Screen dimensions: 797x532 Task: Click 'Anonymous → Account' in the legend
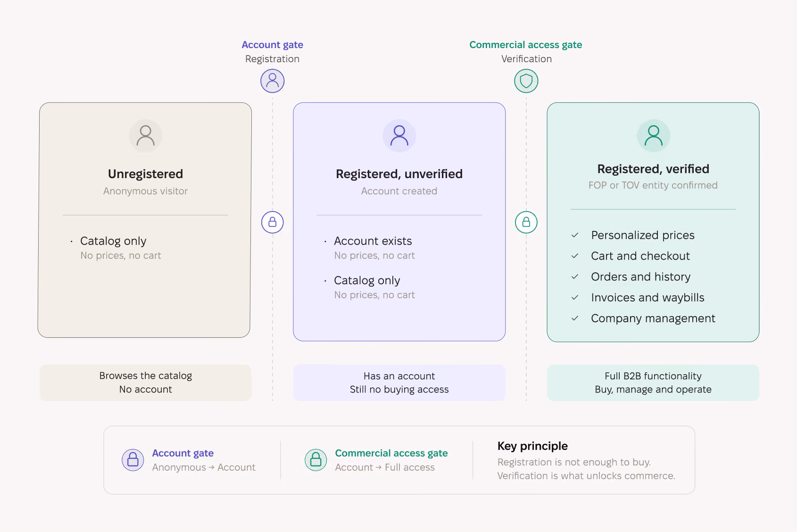point(204,467)
